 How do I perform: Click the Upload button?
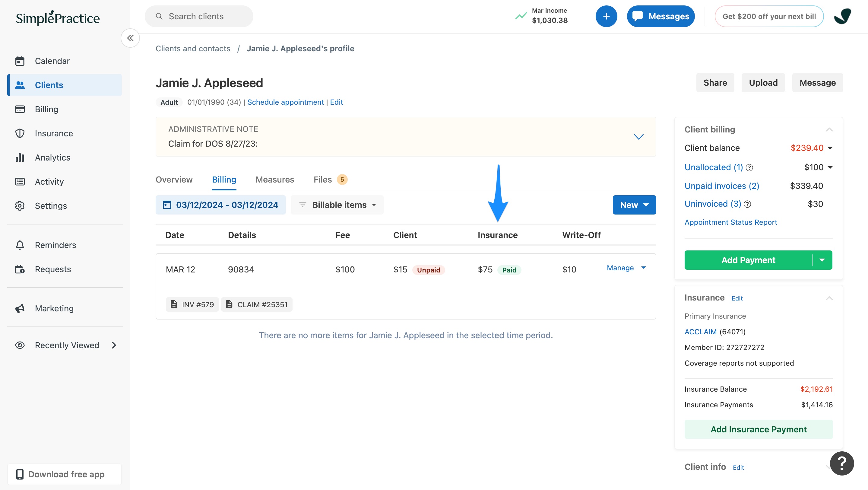pos(763,83)
